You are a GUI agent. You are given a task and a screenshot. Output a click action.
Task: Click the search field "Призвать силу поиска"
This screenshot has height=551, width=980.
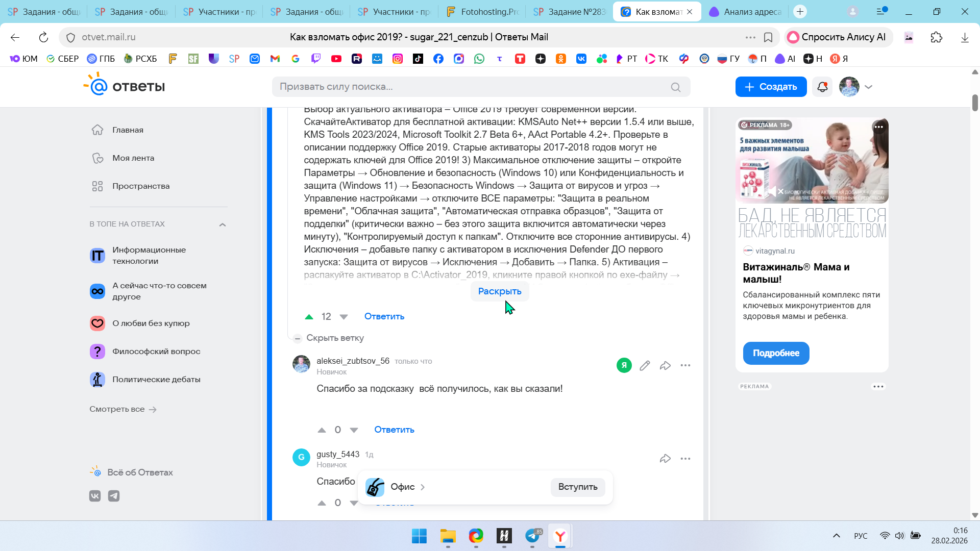pos(475,87)
